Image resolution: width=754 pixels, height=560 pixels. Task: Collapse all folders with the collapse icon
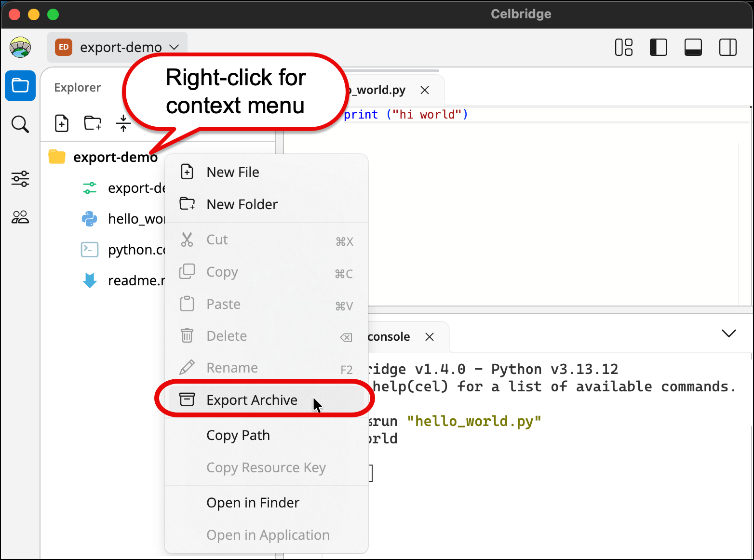tap(123, 123)
